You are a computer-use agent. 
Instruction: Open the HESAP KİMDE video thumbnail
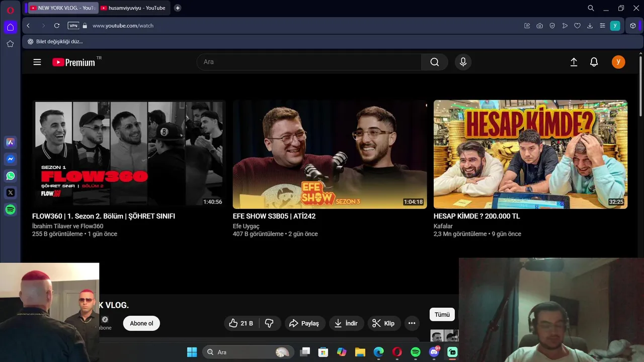(530, 154)
